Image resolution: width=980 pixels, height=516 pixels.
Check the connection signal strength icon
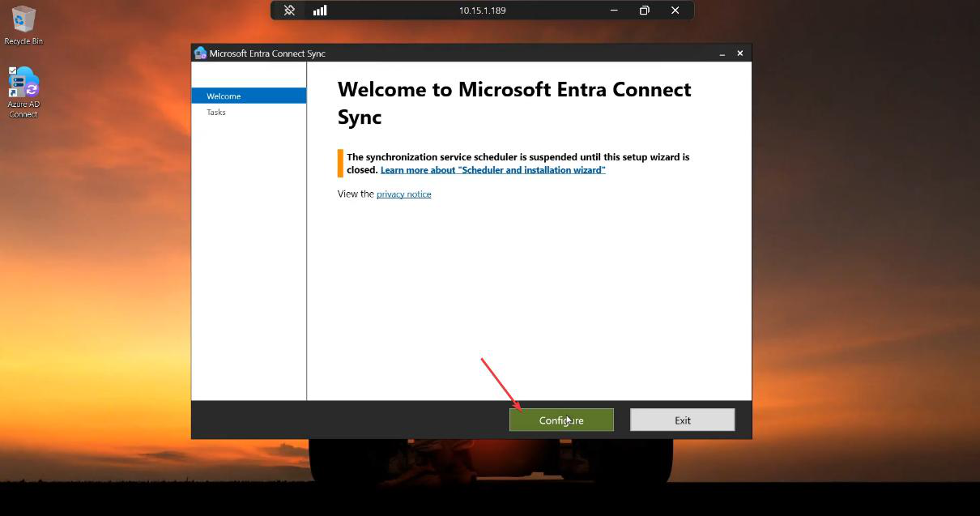click(320, 11)
